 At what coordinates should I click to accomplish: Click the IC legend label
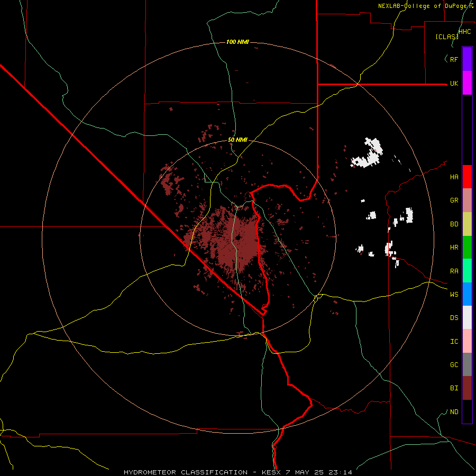pyautogui.click(x=454, y=342)
